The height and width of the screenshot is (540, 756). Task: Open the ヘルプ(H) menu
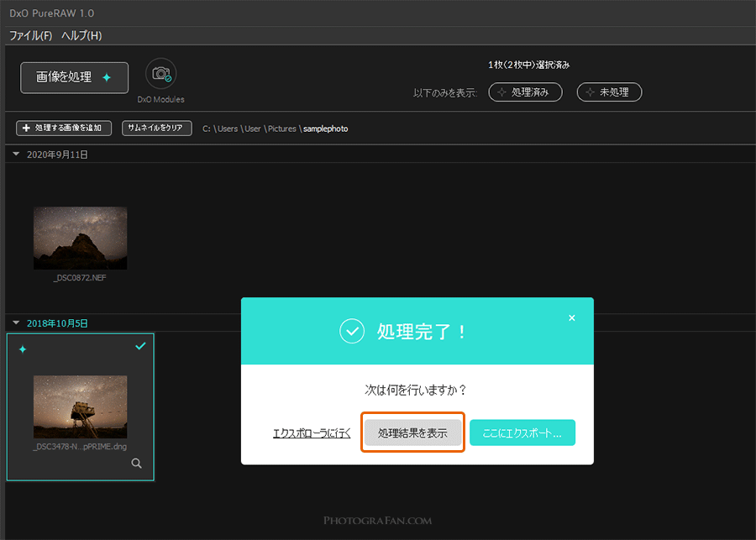pos(81,35)
